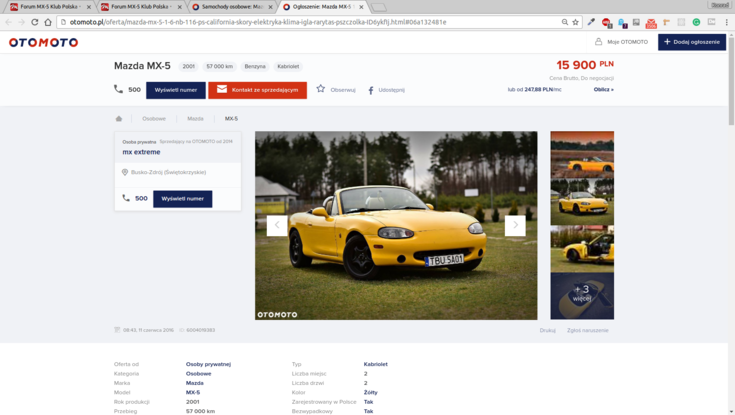The height and width of the screenshot is (415, 735).
Task: Open Moje OTOMOTO account link
Action: click(x=622, y=42)
